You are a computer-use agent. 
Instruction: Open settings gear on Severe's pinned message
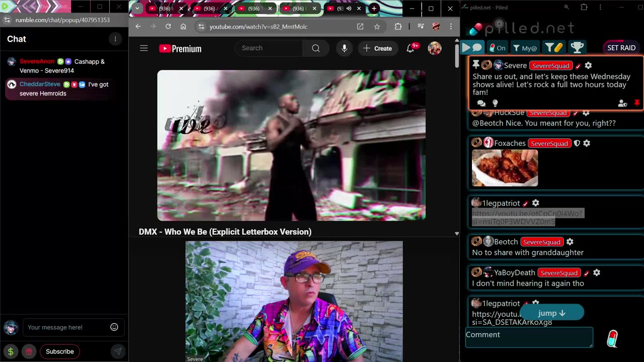pos(588,65)
